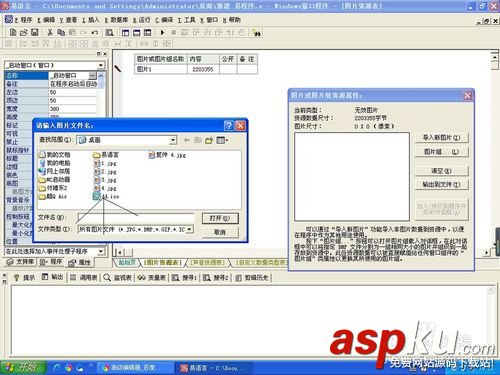The width and height of the screenshot is (500, 375).
Task: Click the 取消 button in file dialog
Action: click(x=220, y=232)
